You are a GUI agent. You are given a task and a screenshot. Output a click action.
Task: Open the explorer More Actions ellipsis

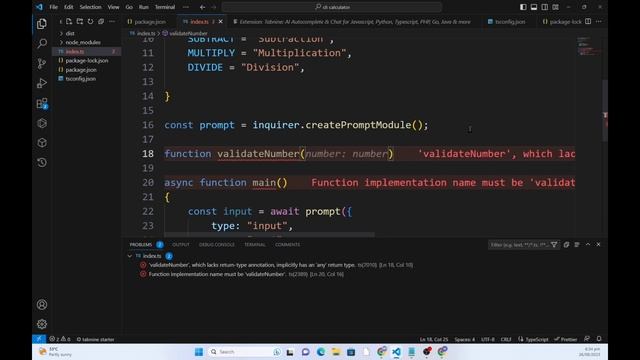pyautogui.click(x=111, y=22)
